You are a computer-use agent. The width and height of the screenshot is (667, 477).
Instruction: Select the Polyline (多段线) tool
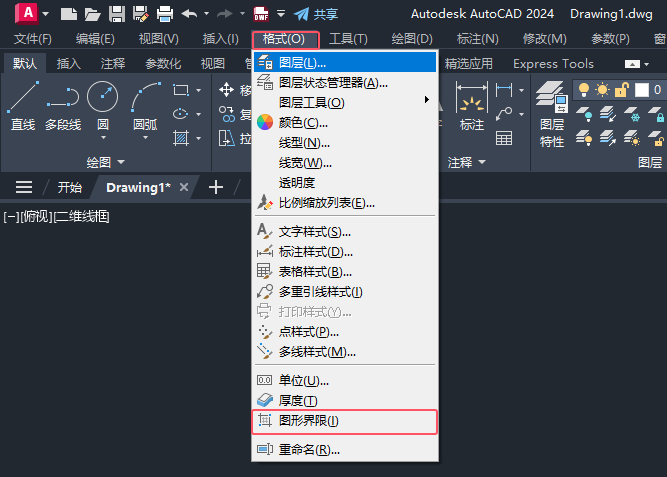63,106
